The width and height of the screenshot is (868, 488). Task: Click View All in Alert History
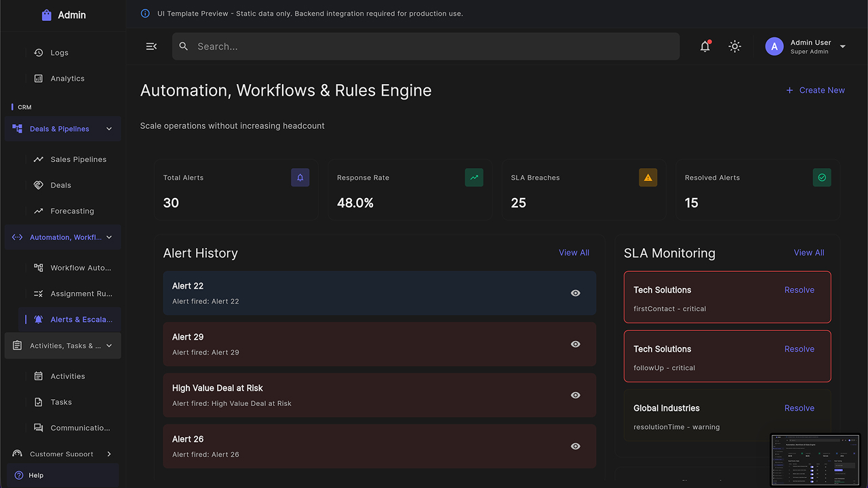[x=574, y=253]
